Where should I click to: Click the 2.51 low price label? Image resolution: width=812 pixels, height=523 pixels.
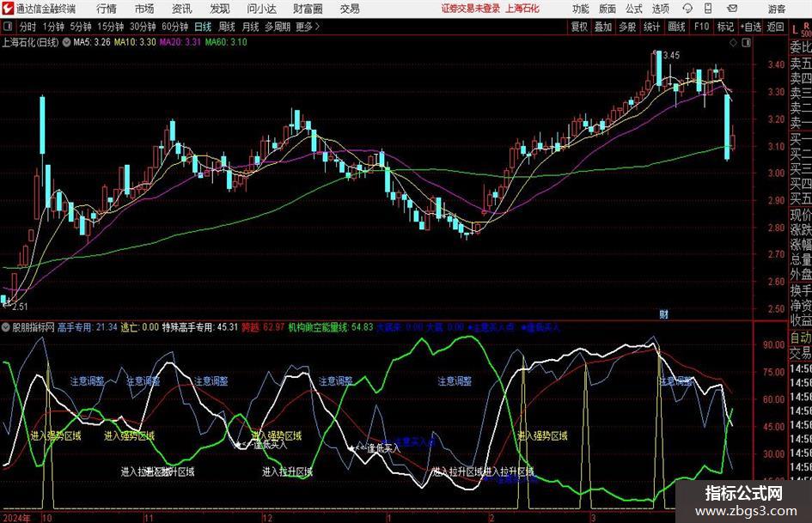[x=20, y=307]
